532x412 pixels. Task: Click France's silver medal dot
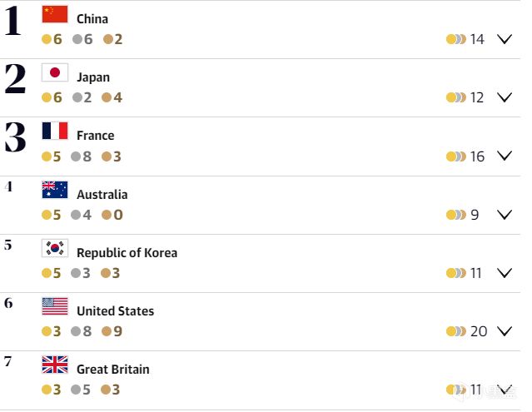coord(77,156)
